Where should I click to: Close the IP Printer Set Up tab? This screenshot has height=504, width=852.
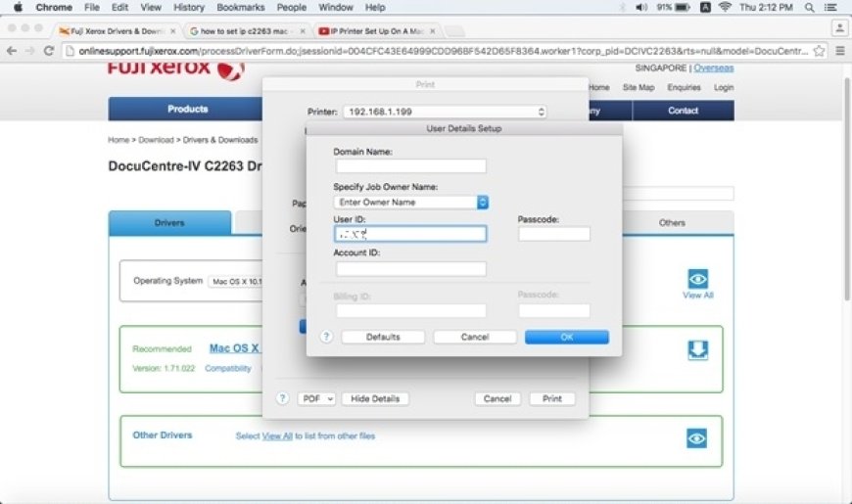pyautogui.click(x=433, y=31)
